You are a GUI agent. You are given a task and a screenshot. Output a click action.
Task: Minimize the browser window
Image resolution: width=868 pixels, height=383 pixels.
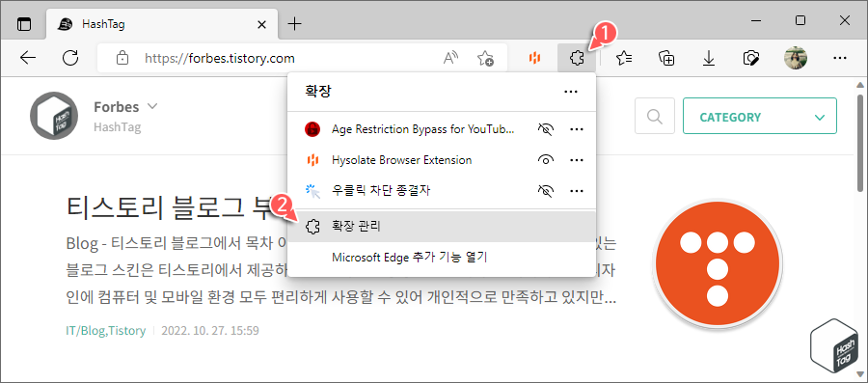pyautogui.click(x=757, y=20)
